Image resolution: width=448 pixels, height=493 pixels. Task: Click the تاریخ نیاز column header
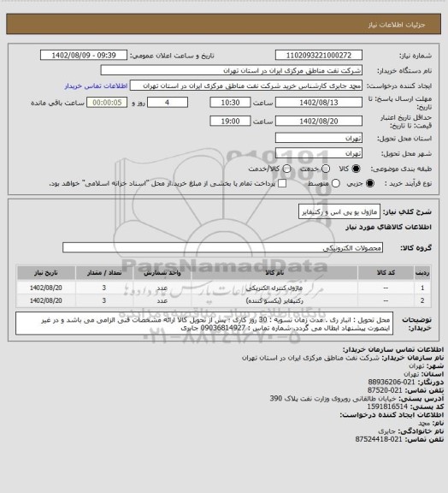click(46, 273)
